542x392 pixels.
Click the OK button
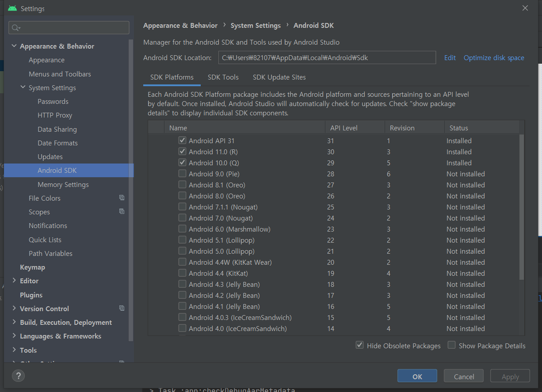417,377
